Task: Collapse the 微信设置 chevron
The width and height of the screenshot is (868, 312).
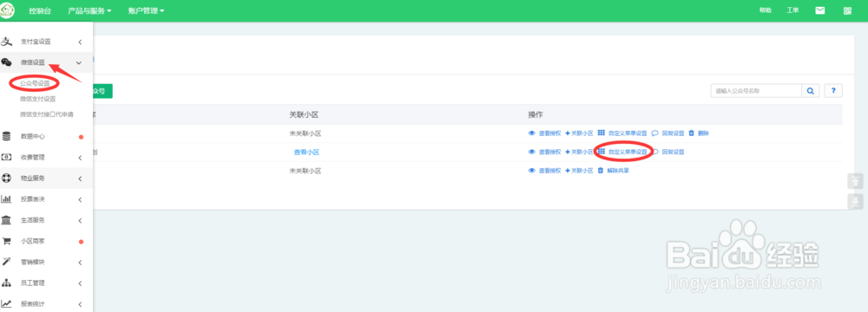Action: pos(79,63)
